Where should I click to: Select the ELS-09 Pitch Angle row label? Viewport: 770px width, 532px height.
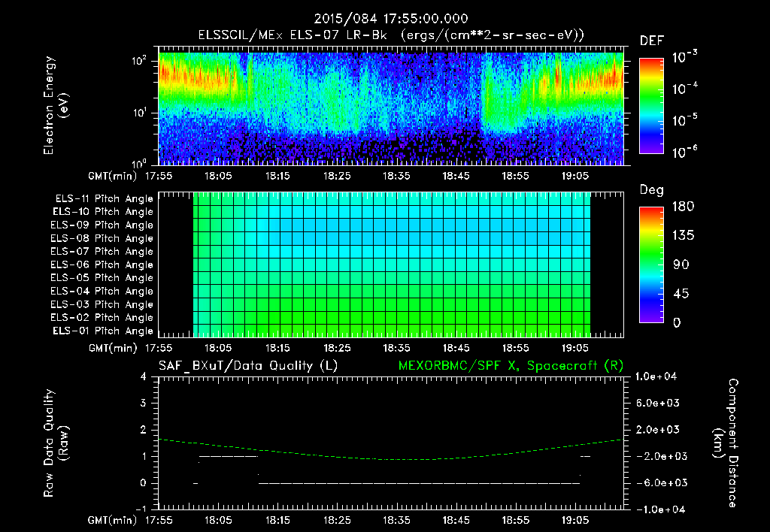click(102, 225)
